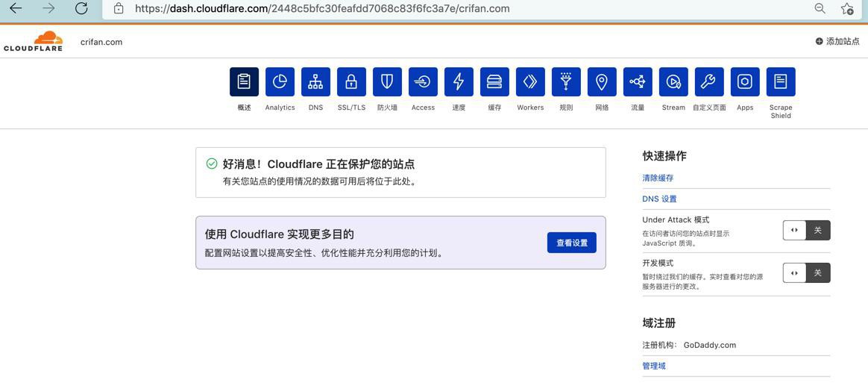The width and height of the screenshot is (868, 383).
Task: Click the address bar lock icon
Action: click(x=118, y=8)
